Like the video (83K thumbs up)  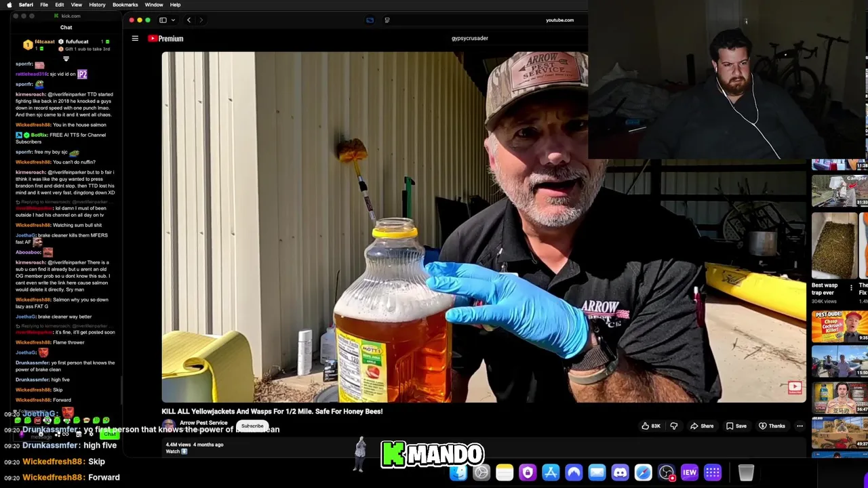pyautogui.click(x=651, y=426)
